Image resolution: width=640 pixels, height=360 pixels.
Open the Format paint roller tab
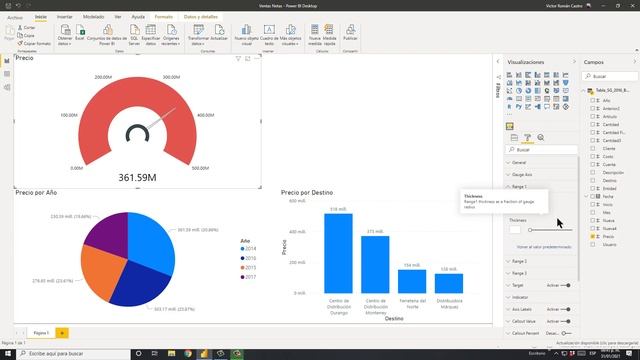tap(527, 138)
